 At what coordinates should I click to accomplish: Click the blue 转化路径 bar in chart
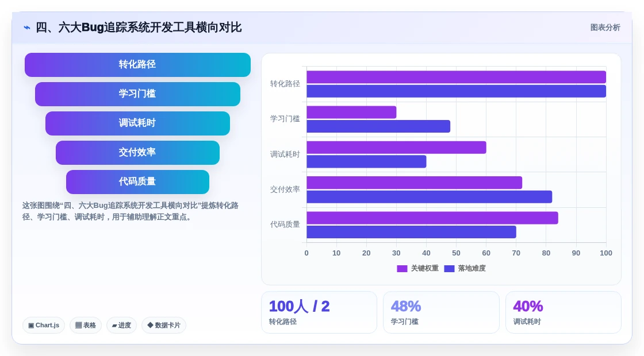coord(457,91)
